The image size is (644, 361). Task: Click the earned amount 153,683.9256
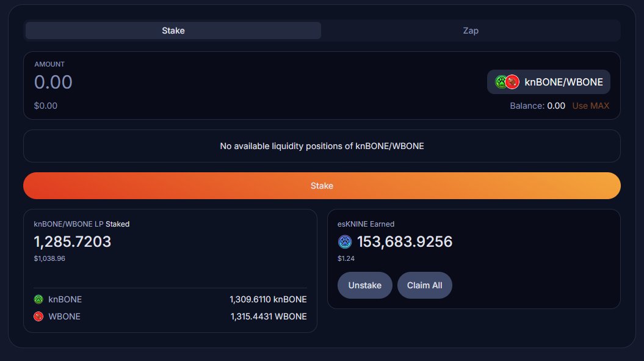(405, 241)
